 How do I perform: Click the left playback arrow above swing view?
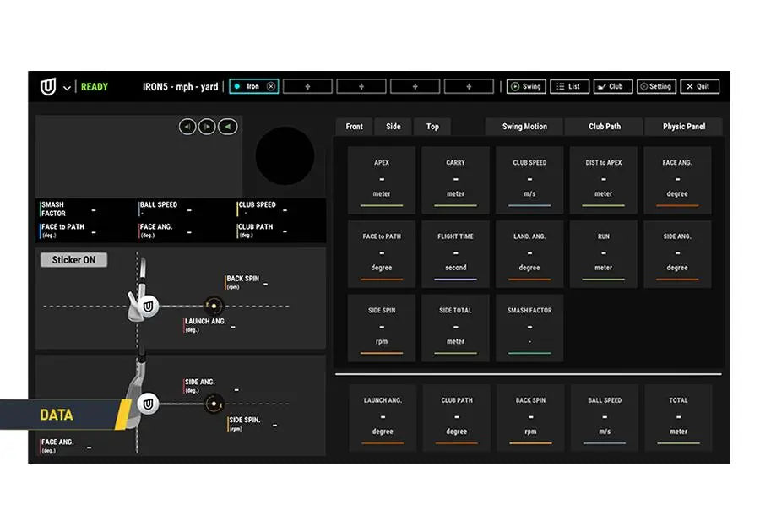click(x=187, y=127)
